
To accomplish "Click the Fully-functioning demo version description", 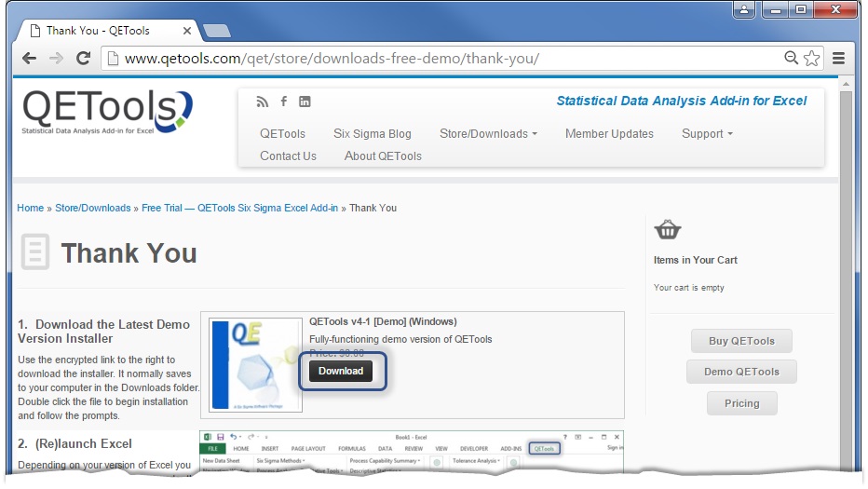I will click(400, 339).
